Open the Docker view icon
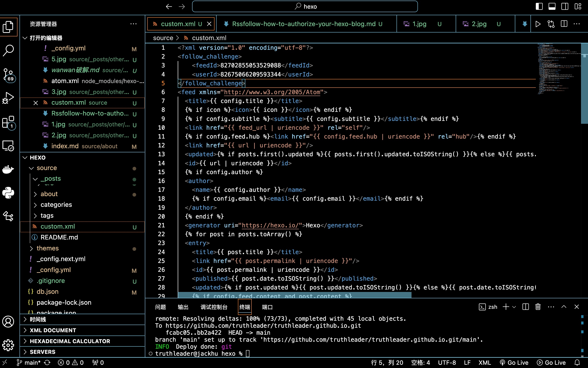 coord(8,169)
